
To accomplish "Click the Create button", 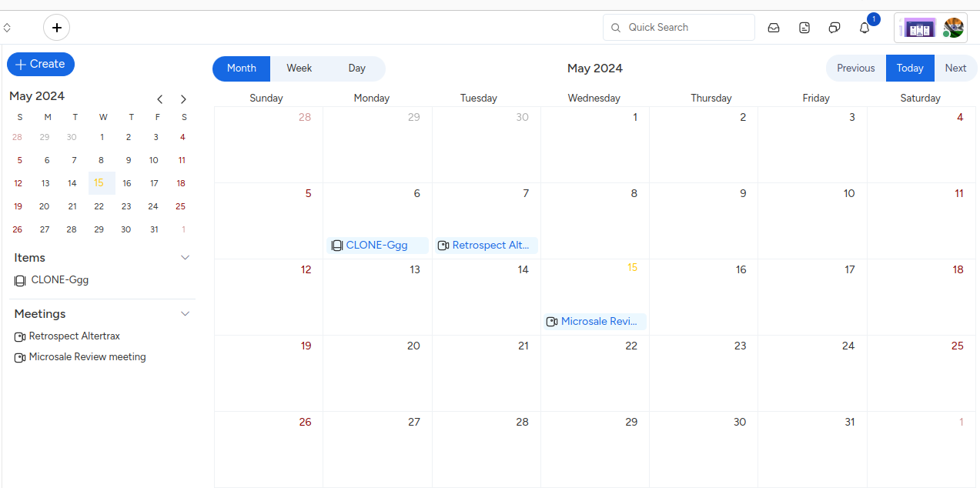I will point(41,65).
